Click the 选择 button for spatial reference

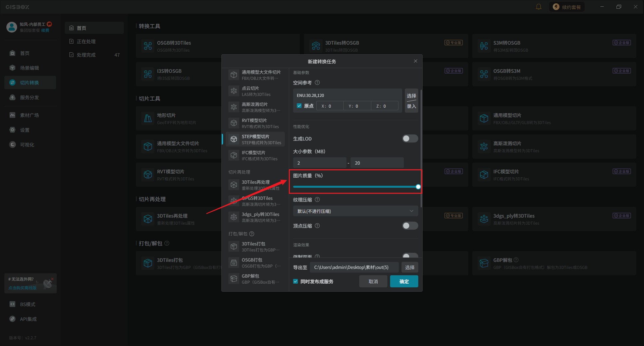click(x=411, y=96)
